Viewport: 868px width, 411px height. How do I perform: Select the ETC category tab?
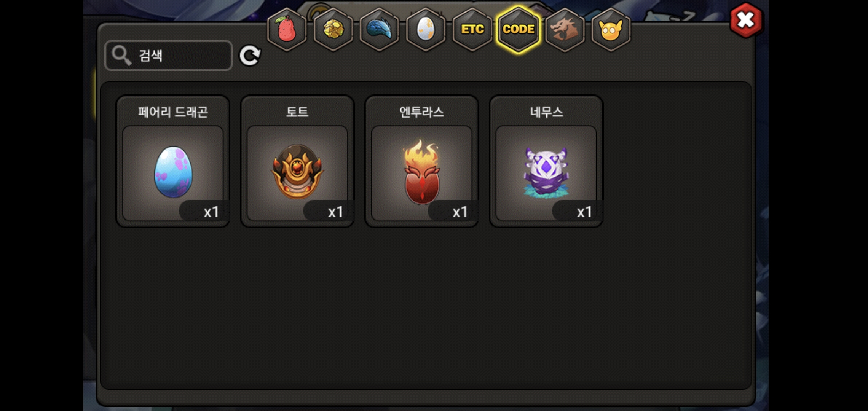pyautogui.click(x=472, y=29)
